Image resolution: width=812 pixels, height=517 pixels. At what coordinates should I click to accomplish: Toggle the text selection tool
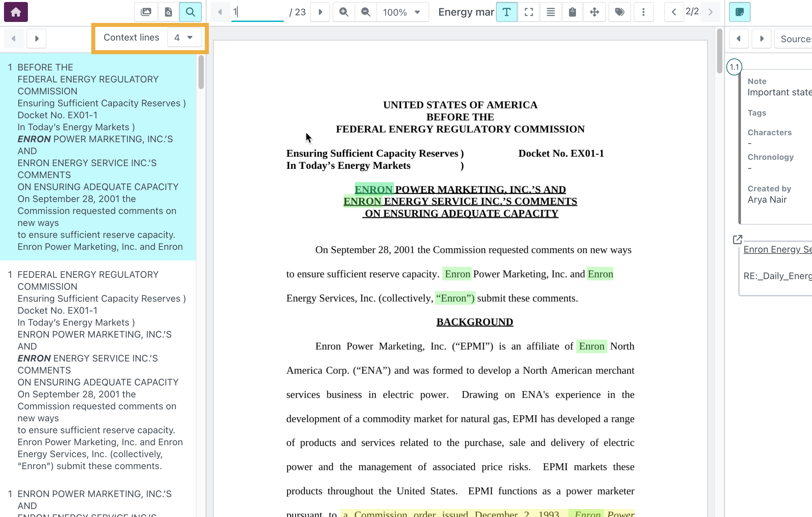coord(506,12)
